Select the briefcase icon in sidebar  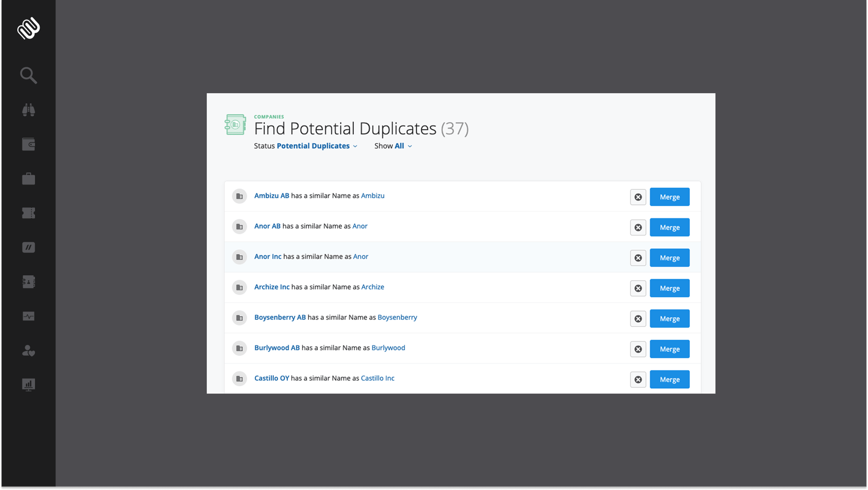pos(28,179)
